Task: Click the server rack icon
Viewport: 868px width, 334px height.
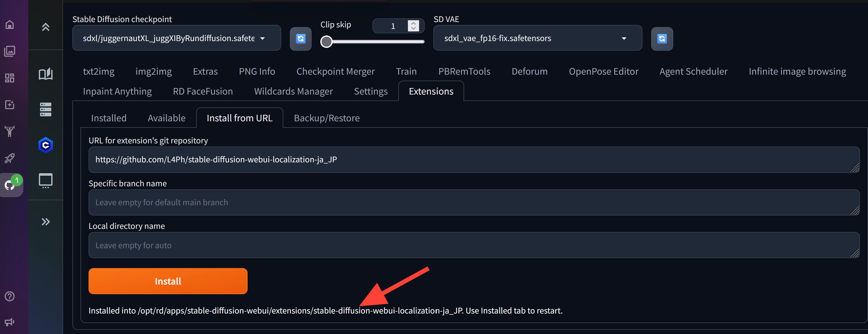Action: (45, 109)
